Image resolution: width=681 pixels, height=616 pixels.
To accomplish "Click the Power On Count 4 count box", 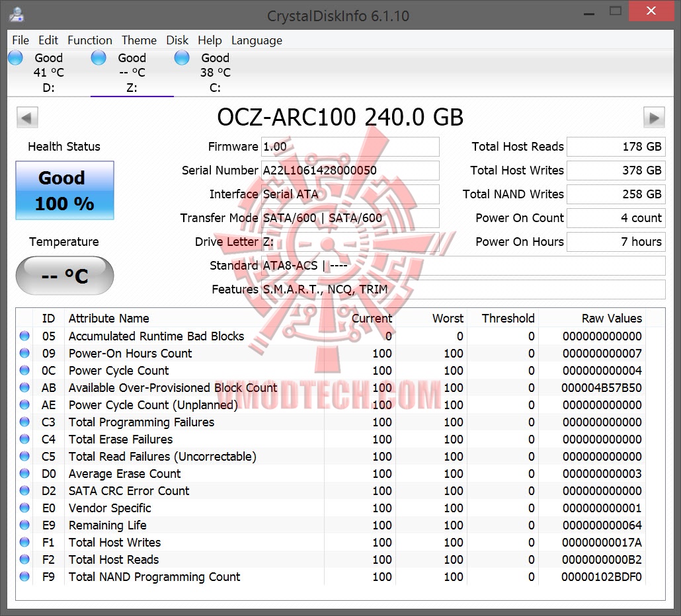I will click(616, 218).
